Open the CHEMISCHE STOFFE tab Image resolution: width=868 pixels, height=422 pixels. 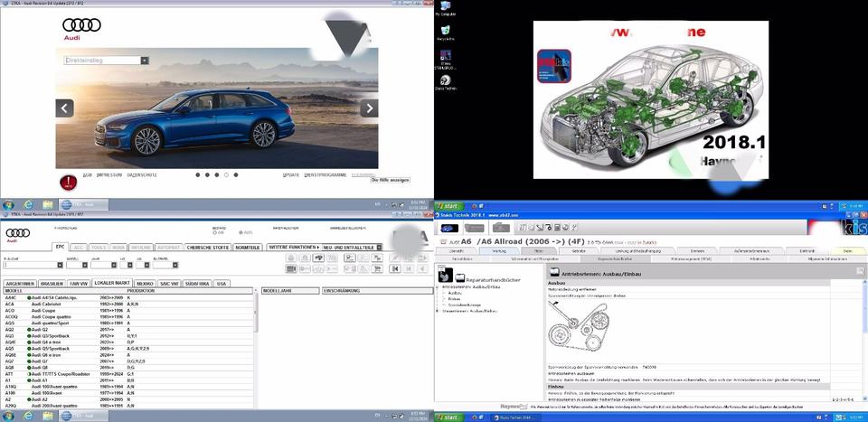[208, 248]
